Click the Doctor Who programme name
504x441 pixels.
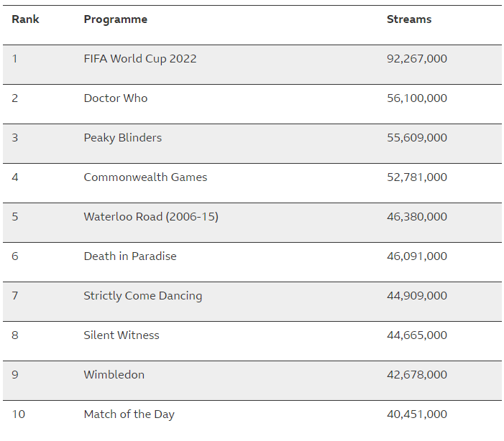(x=115, y=98)
